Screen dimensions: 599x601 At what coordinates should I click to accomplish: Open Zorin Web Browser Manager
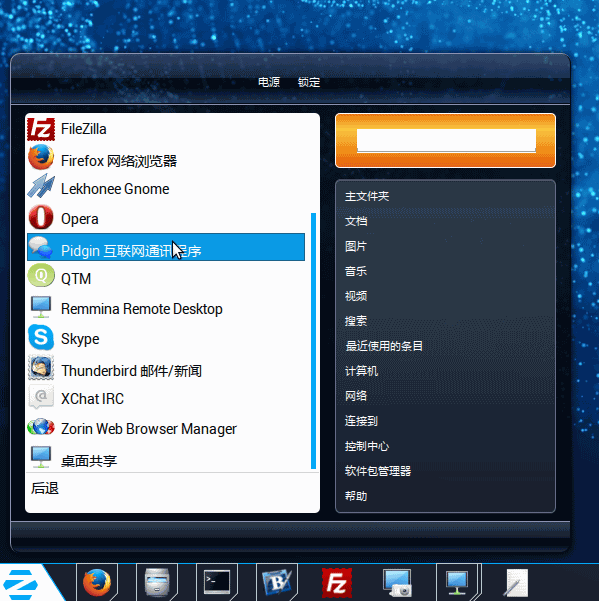click(x=166, y=429)
